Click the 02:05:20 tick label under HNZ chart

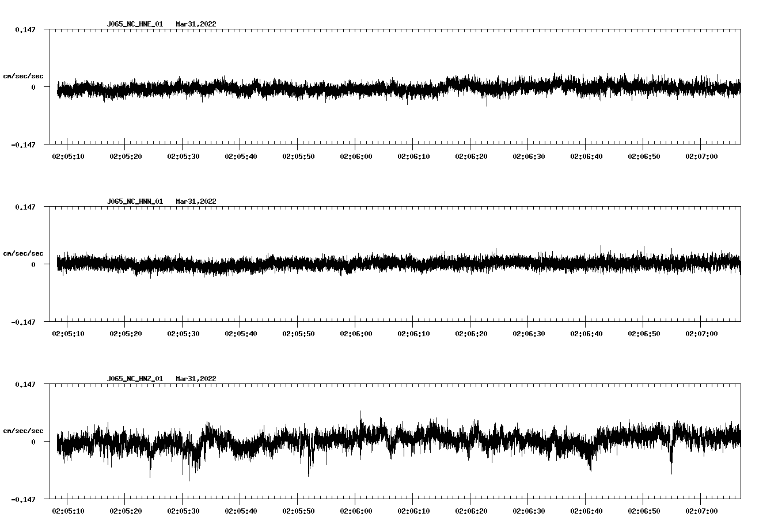tap(126, 511)
